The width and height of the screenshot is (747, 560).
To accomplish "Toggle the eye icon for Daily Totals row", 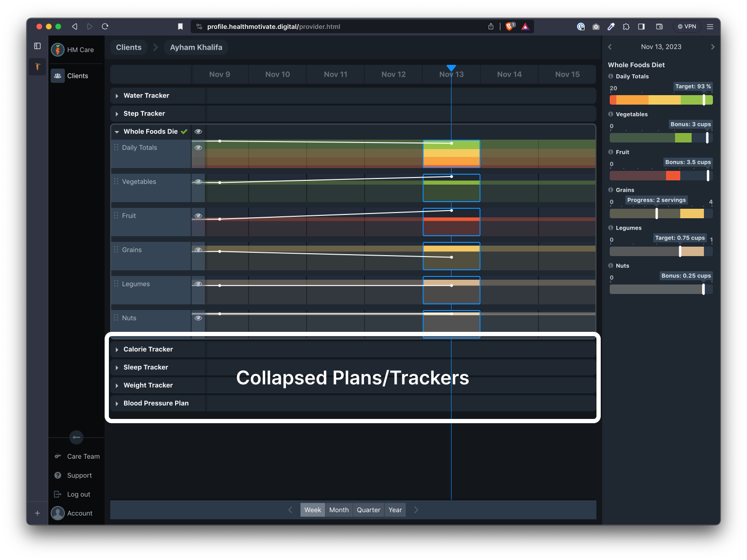I will pyautogui.click(x=198, y=148).
